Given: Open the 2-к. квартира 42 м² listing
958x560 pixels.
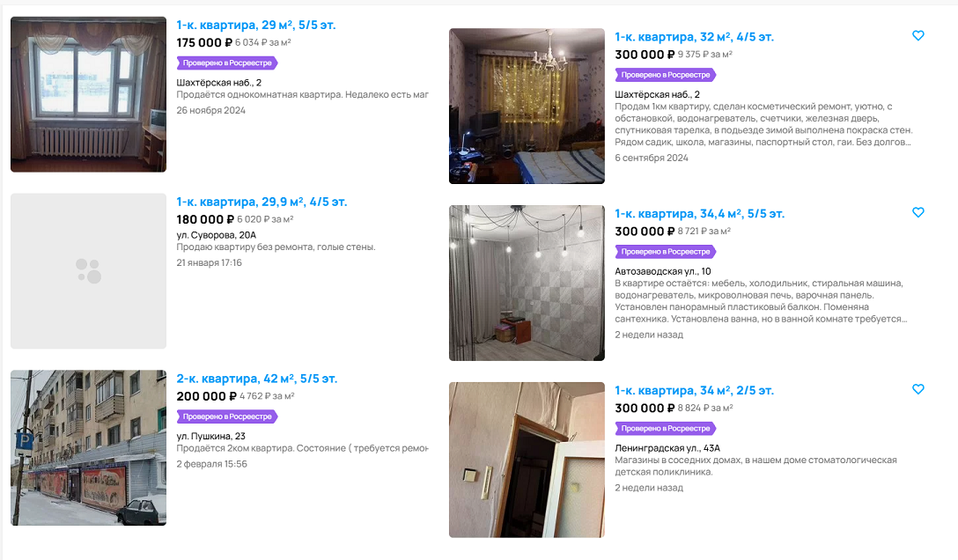Looking at the screenshot, I should 256,379.
